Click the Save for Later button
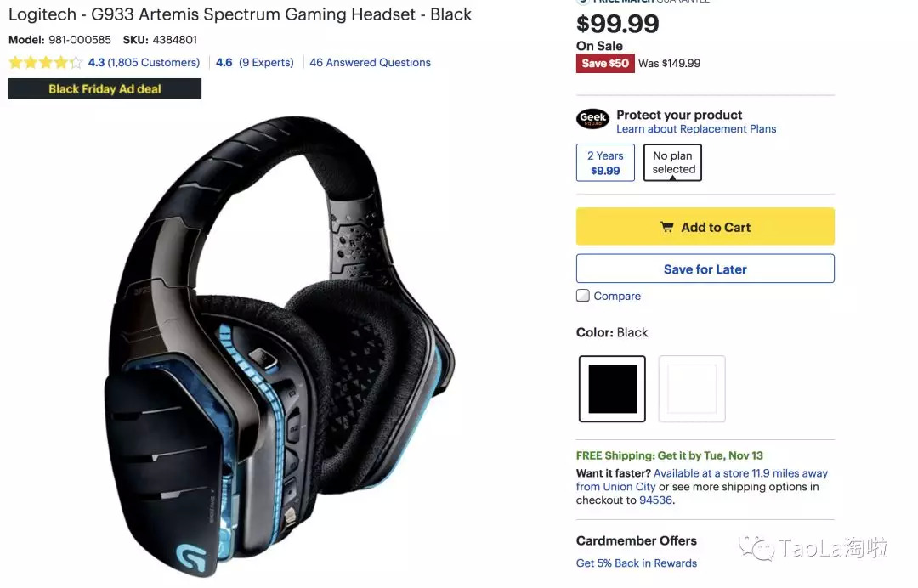 coord(705,269)
